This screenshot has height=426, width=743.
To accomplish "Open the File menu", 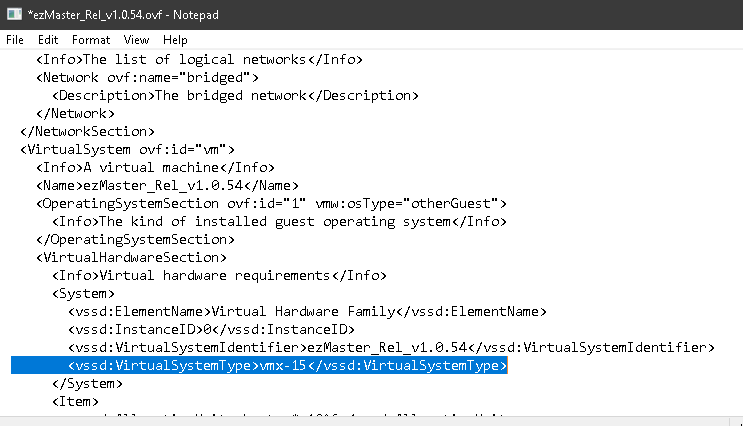I will click(15, 40).
